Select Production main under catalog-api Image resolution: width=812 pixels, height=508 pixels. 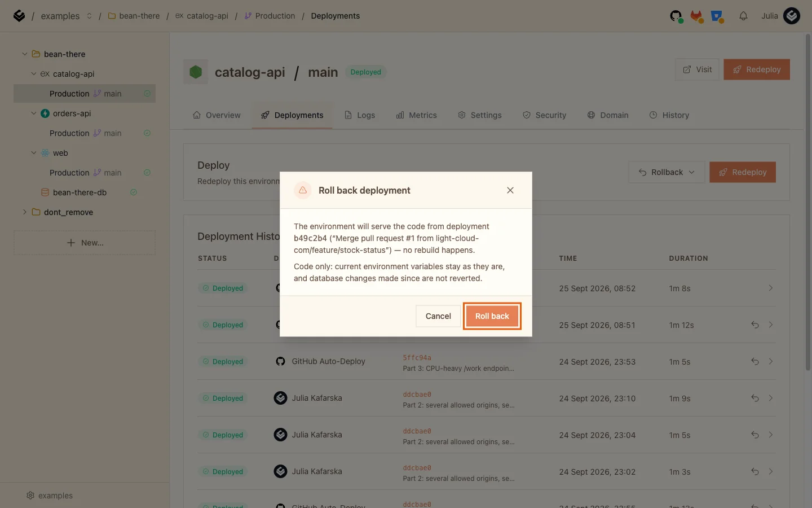(x=85, y=94)
